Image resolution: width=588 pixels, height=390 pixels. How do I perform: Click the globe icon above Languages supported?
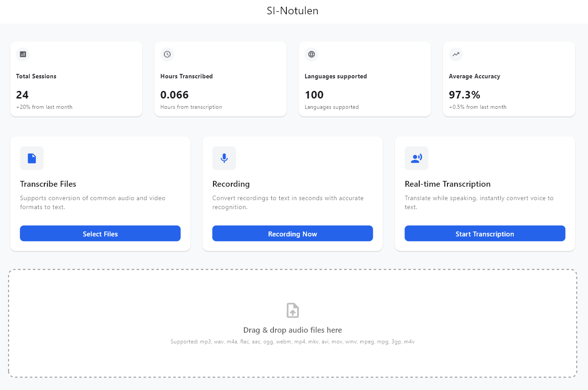[x=311, y=54]
